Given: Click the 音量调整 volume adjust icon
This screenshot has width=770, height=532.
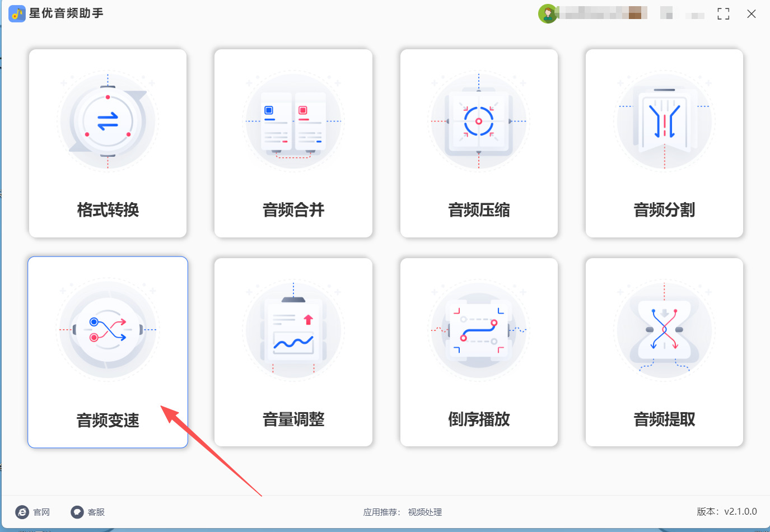Looking at the screenshot, I should pyautogui.click(x=293, y=330).
